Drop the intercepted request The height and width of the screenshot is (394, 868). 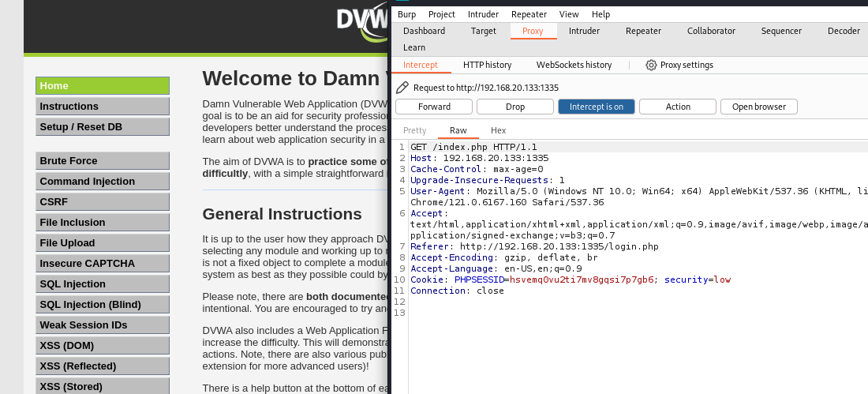pyautogui.click(x=514, y=107)
